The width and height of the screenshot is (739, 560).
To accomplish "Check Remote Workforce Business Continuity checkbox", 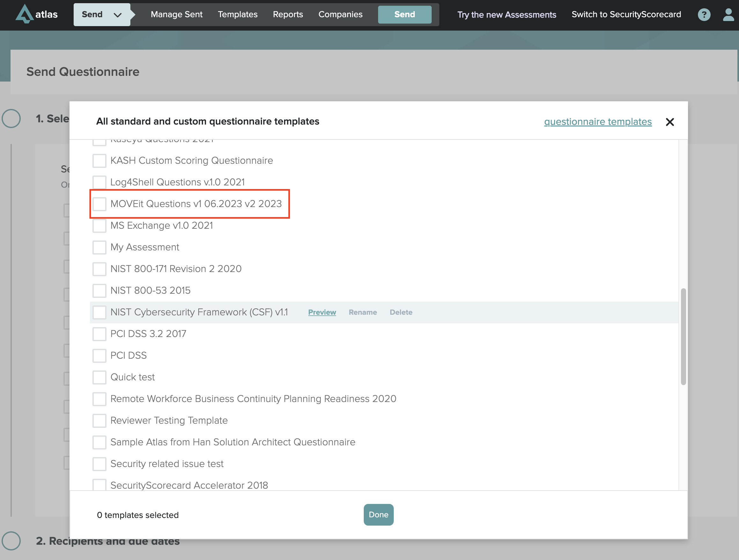I will point(99,399).
